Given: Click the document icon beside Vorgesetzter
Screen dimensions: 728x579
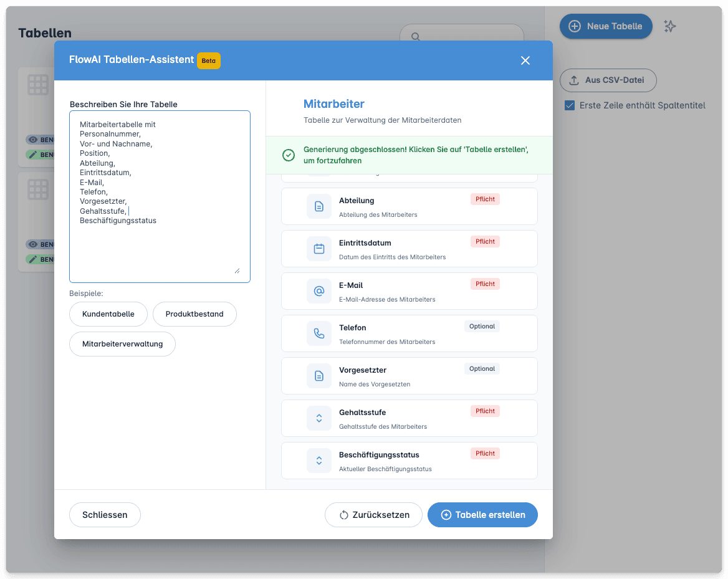Looking at the screenshot, I should tap(318, 375).
